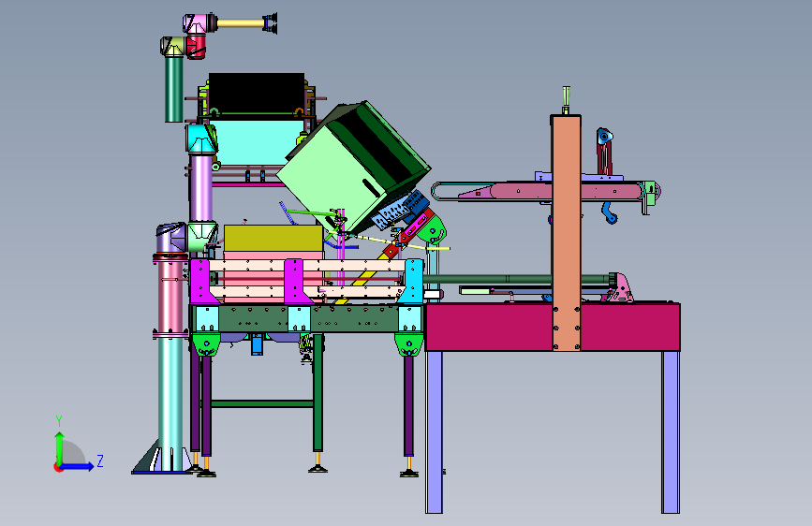
Task: Select the left lavender table leg
Action: (x=434, y=431)
